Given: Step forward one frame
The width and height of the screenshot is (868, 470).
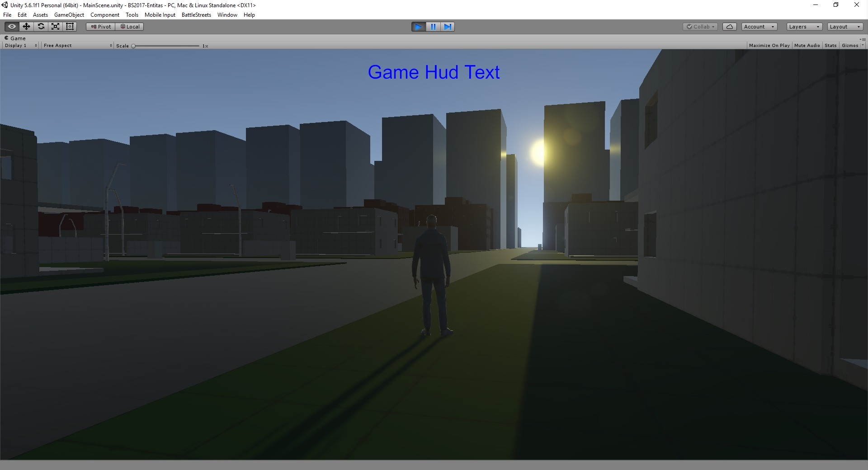Looking at the screenshot, I should (x=448, y=27).
